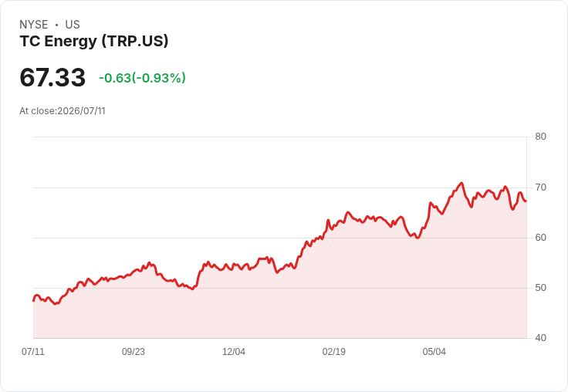The height and width of the screenshot is (392, 568).
Task: Click the chart line's highest peak near 71
Action: [x=461, y=183]
